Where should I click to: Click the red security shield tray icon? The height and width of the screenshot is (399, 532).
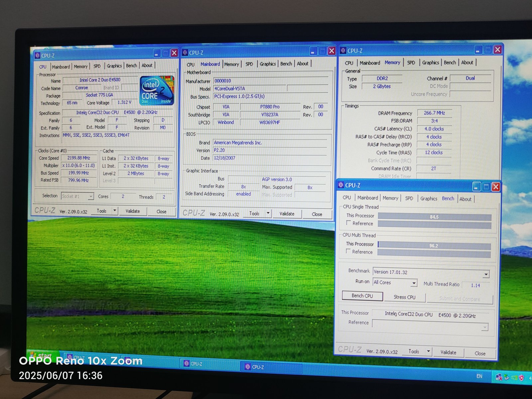point(521,378)
